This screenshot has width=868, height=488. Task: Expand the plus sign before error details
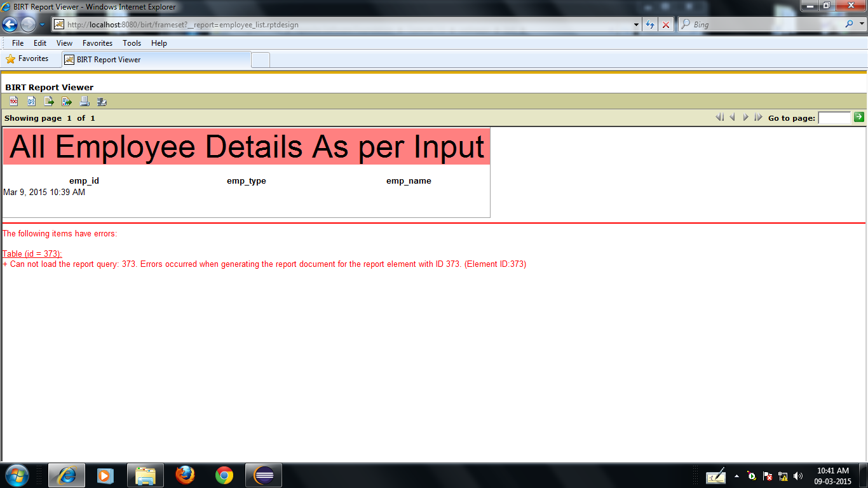pos(5,264)
